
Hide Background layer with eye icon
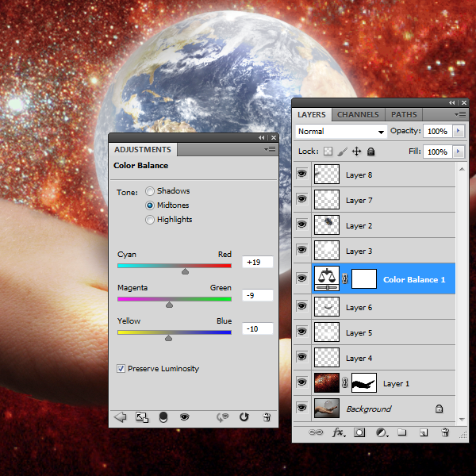tap(301, 408)
